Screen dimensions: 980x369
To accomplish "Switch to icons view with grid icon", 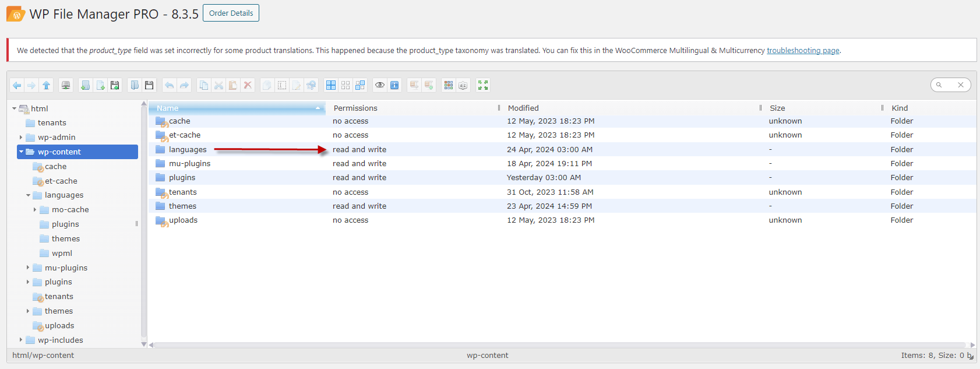I will (449, 85).
